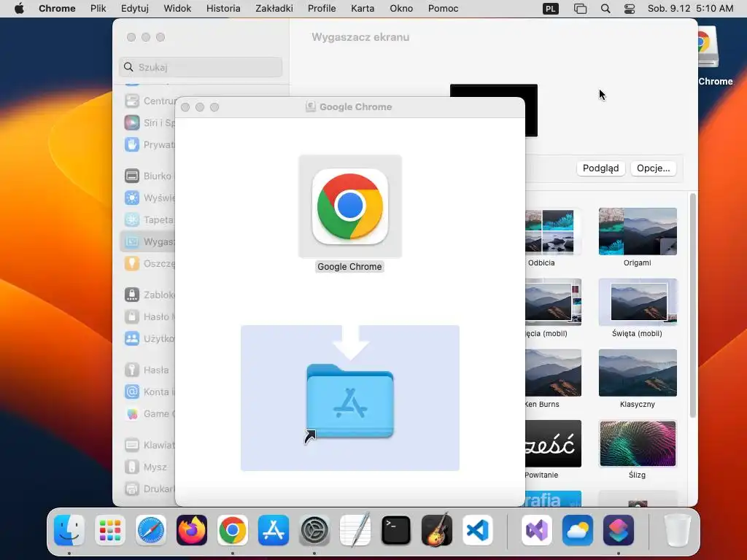Select Klawiatura in Settings sidebar

pos(149,445)
